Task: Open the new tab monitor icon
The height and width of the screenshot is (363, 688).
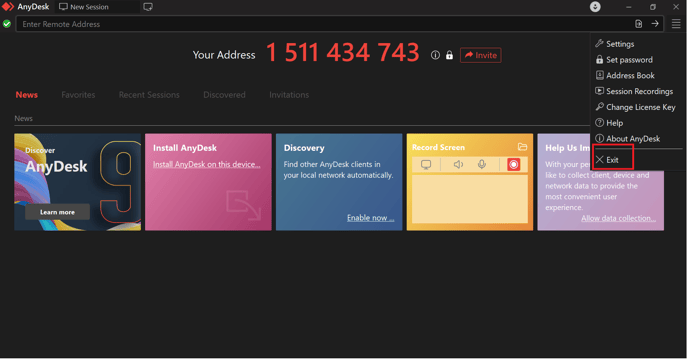Action: coord(148,7)
